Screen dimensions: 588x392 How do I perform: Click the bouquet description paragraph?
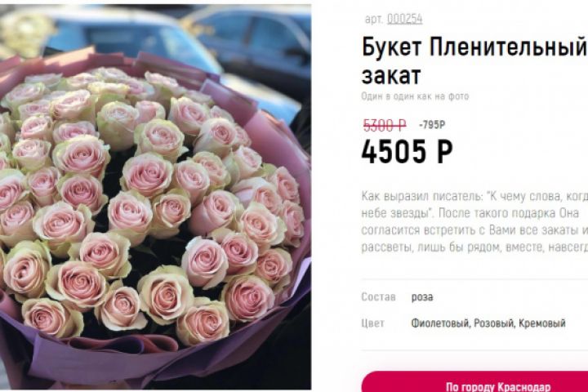[474, 221]
